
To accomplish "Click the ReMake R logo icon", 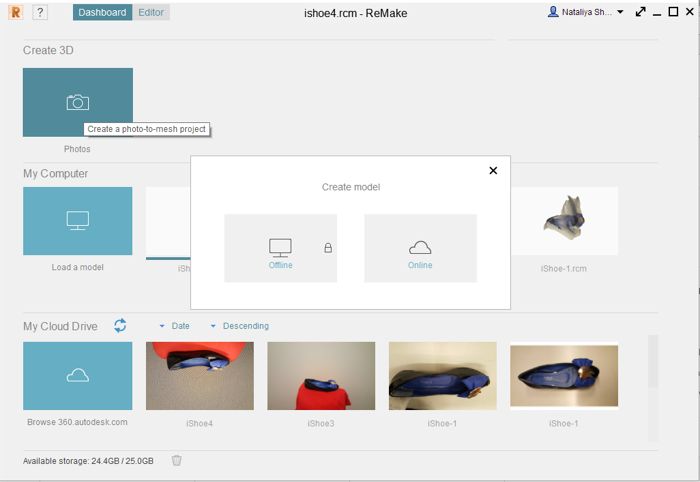I will [15, 12].
